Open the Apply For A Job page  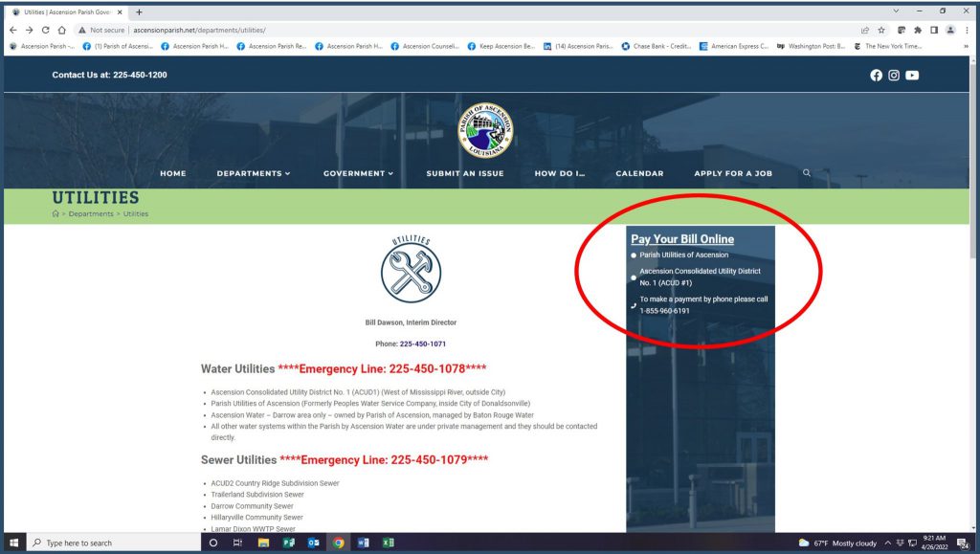coord(733,173)
